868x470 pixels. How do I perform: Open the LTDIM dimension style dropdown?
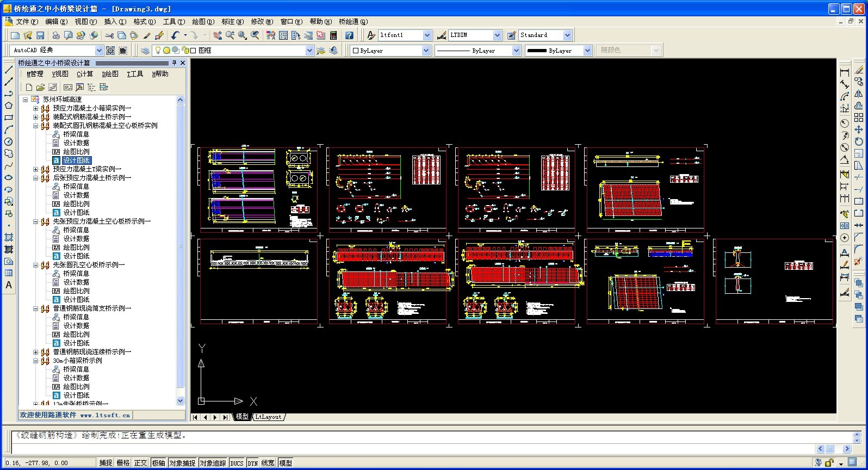pyautogui.click(x=497, y=35)
